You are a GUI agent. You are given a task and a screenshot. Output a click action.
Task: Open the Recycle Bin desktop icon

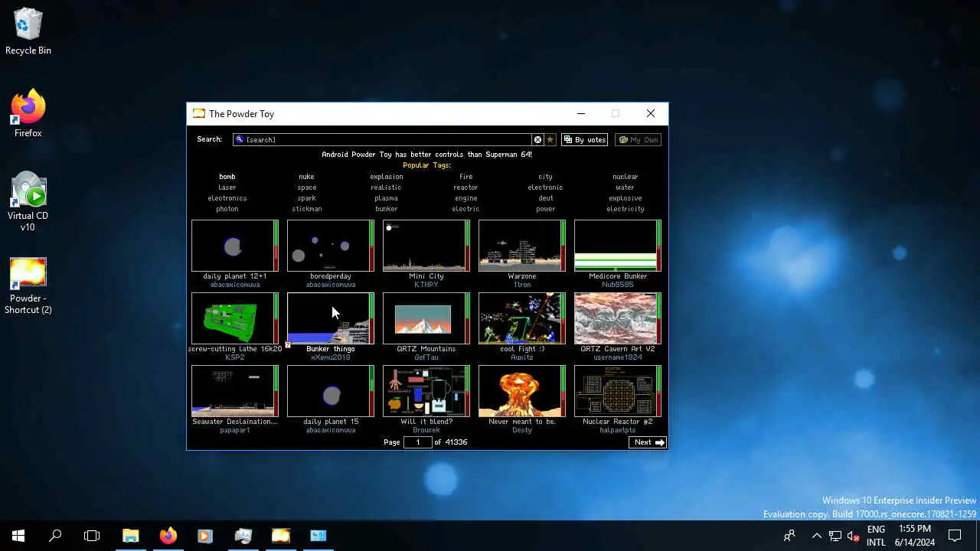28,32
